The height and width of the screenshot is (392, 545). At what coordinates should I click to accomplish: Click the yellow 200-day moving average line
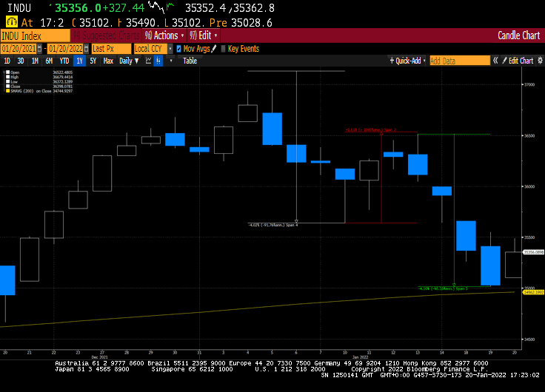(x=257, y=308)
